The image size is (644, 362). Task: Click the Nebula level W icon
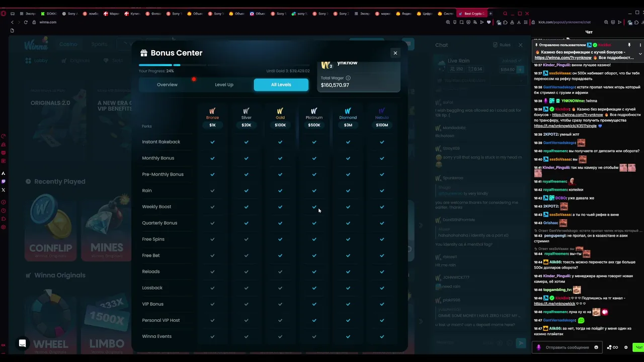click(382, 111)
